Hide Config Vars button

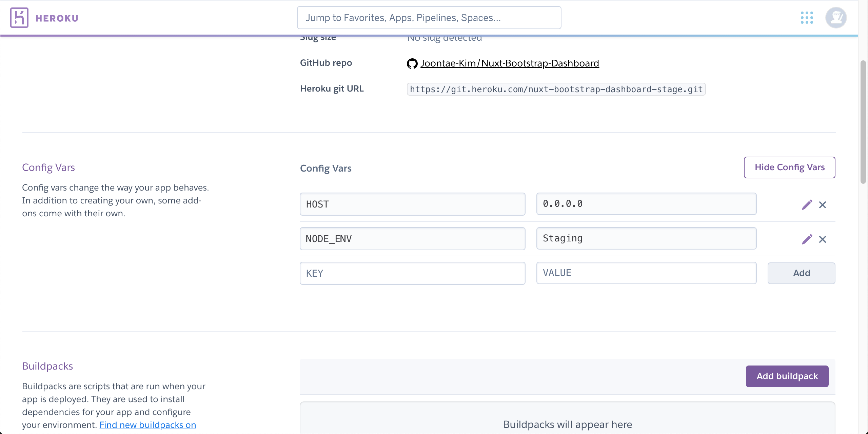pos(789,167)
